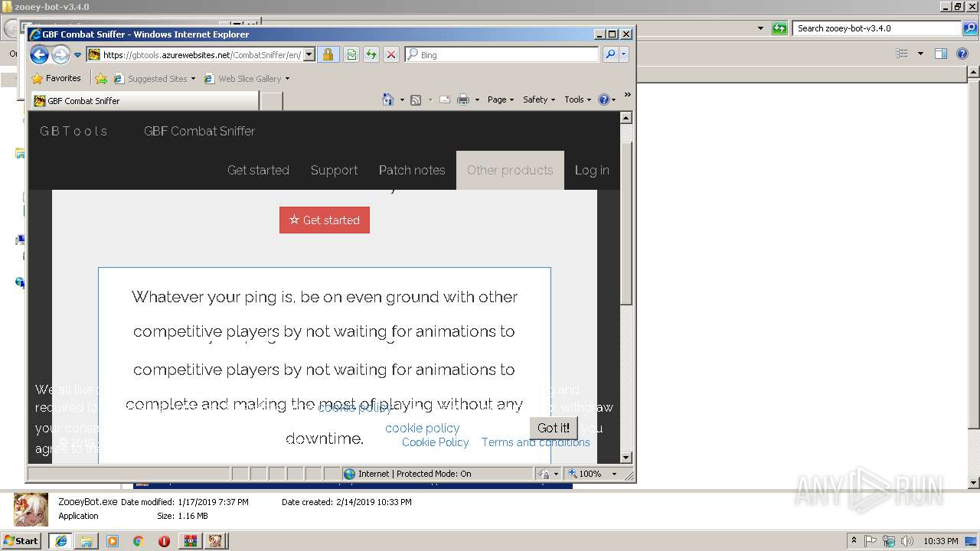
Task: Dismiss cookie notice with Got it!
Action: pos(553,429)
